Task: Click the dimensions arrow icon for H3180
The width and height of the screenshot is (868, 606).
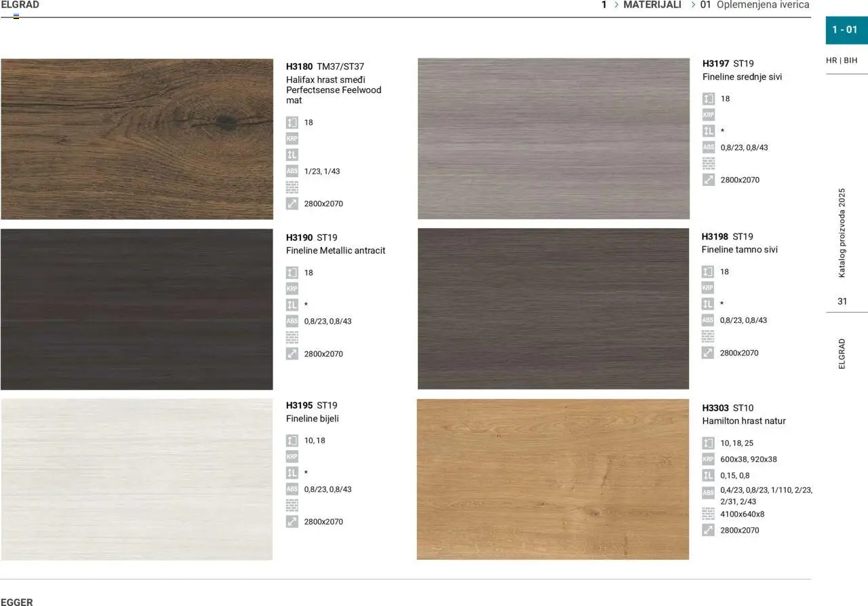Action: 292,204
